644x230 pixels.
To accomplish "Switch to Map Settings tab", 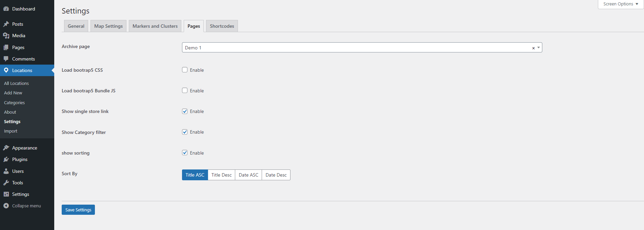I will [108, 26].
